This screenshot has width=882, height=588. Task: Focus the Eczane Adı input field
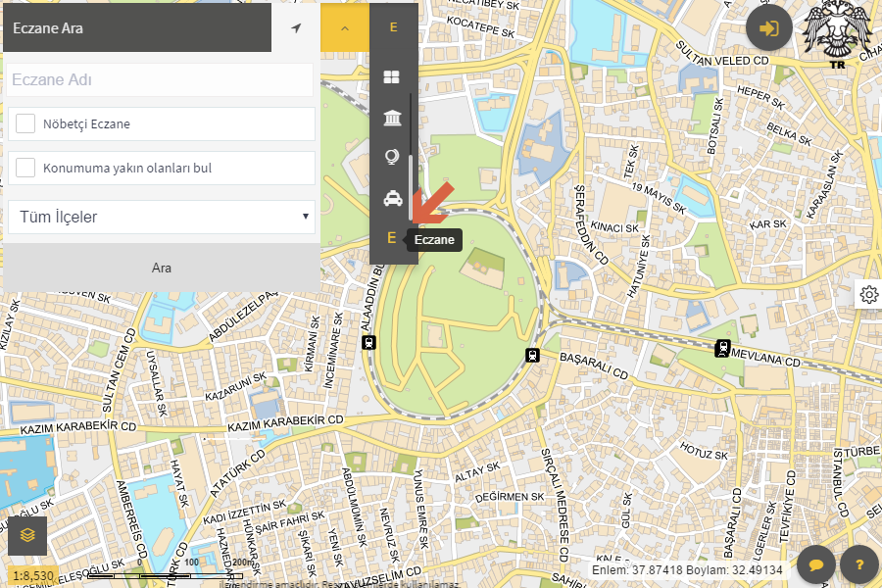[x=161, y=81]
